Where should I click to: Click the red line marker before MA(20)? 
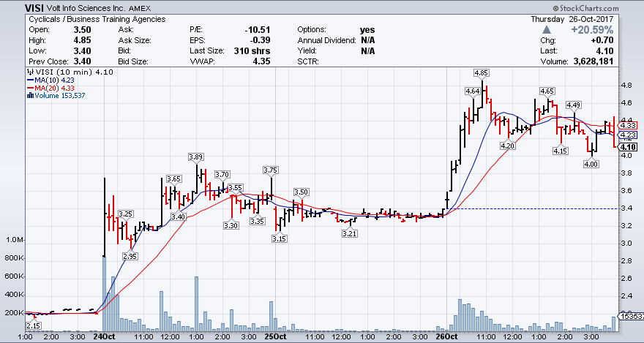point(29,88)
